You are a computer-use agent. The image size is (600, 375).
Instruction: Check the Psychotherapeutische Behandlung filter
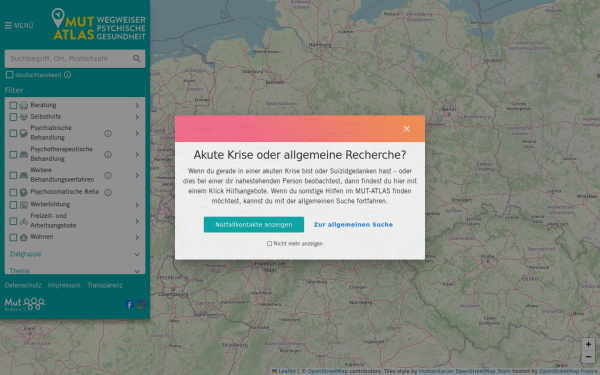(13, 154)
